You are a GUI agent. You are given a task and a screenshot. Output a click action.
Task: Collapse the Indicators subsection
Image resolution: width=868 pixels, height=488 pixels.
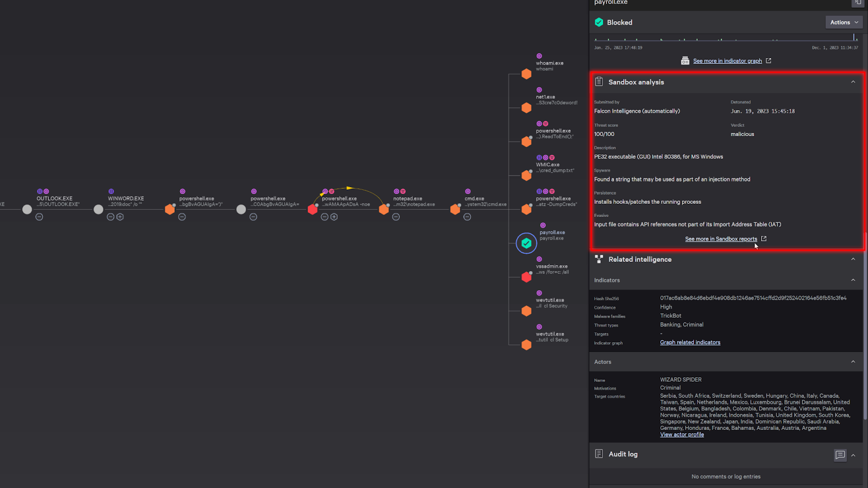[853, 280]
